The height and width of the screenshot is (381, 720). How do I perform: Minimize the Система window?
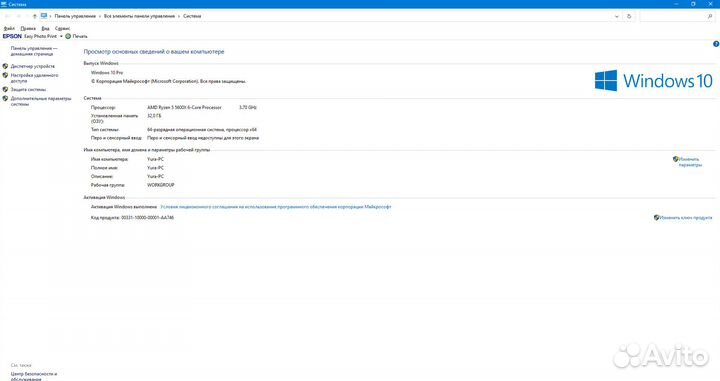pos(676,4)
